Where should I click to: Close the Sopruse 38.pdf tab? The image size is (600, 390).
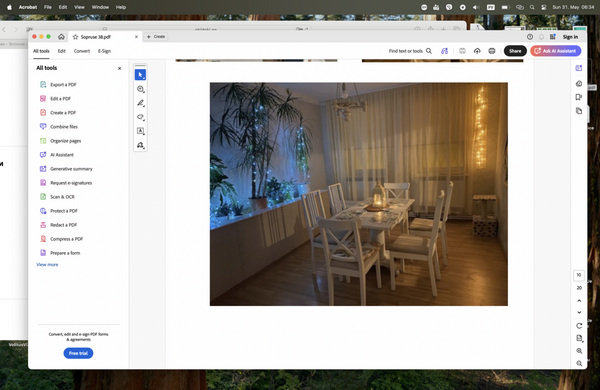[x=136, y=37]
